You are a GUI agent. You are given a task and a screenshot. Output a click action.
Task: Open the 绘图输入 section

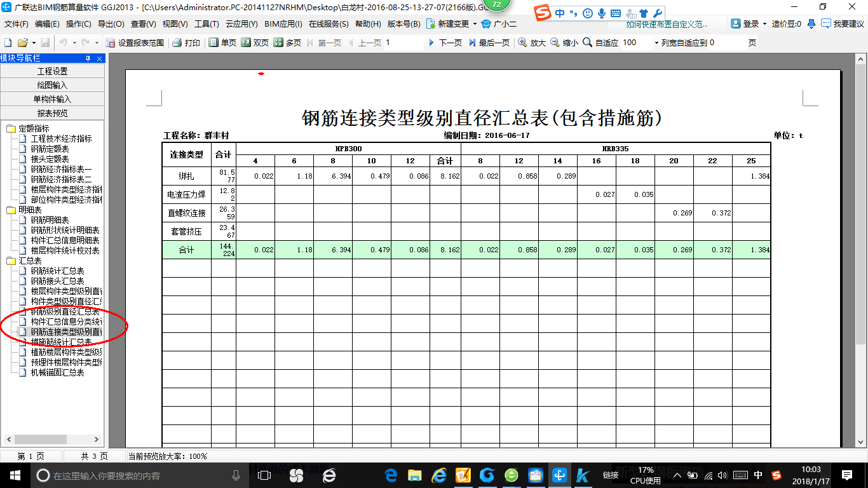[x=52, y=85]
